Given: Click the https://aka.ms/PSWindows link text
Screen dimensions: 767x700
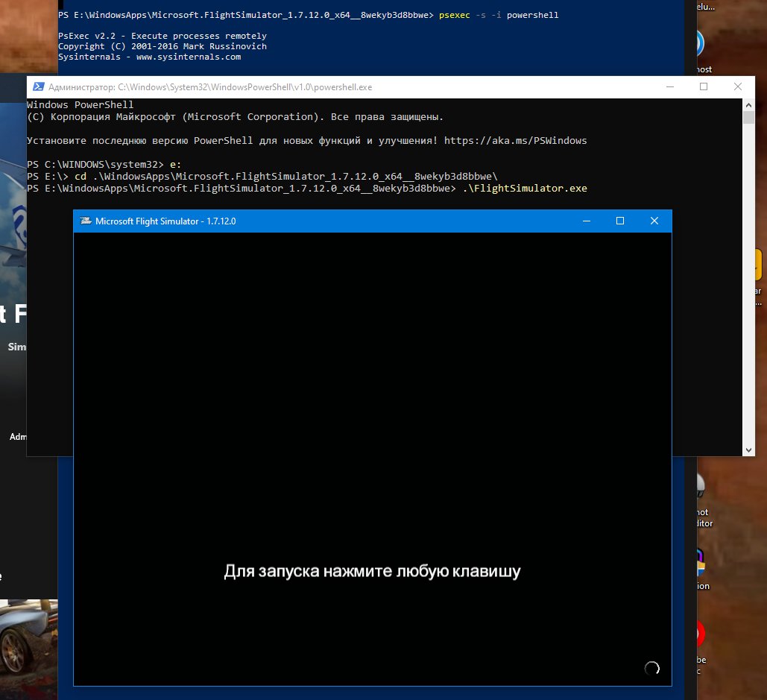Looking at the screenshot, I should (x=516, y=141).
